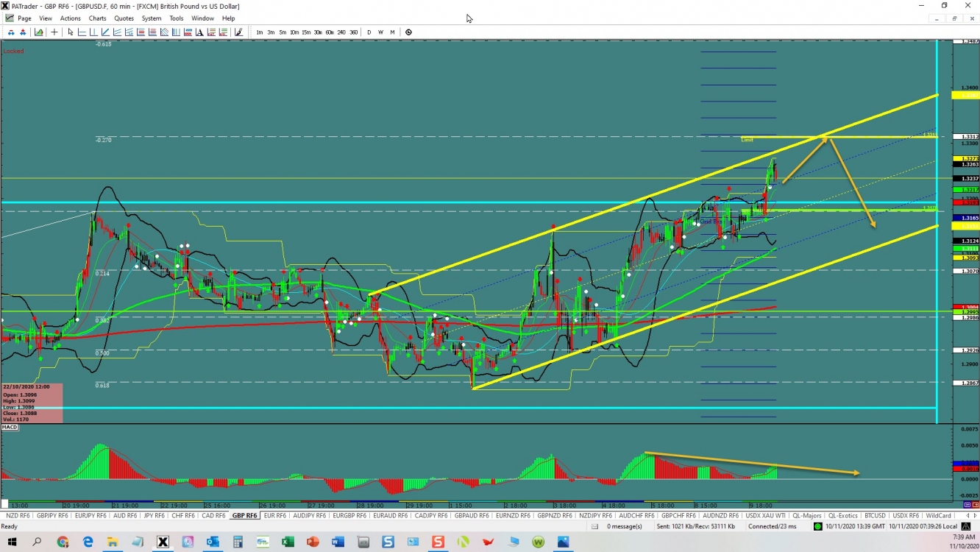Viewport: 980px width, 552px height.
Task: Open the Help menu
Action: [229, 18]
